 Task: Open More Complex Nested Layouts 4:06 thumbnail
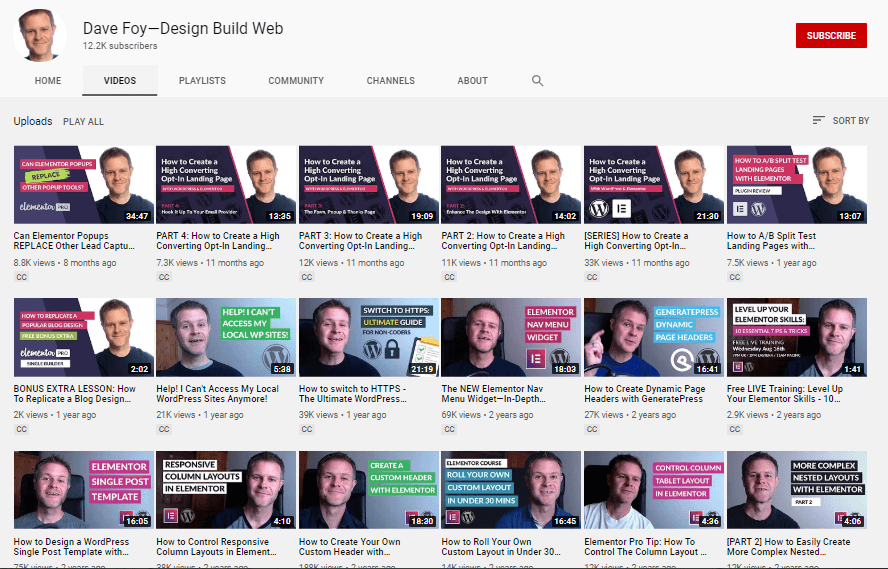(797, 490)
